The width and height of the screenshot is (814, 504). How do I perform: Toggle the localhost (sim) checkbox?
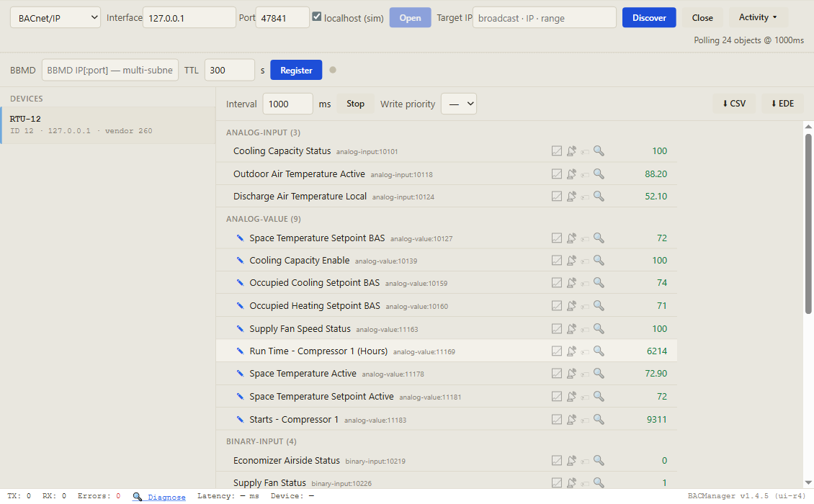pos(317,17)
